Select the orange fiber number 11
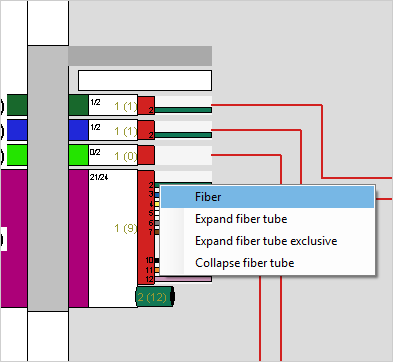 click(x=157, y=270)
